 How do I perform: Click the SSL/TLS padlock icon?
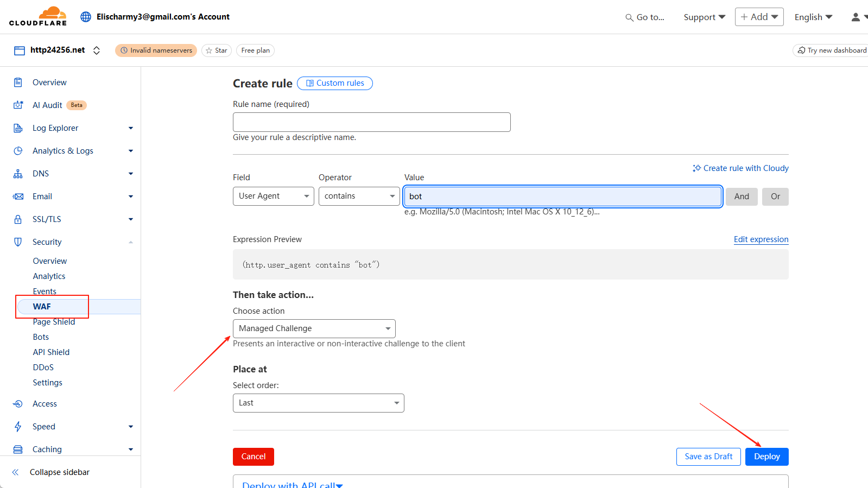18,219
